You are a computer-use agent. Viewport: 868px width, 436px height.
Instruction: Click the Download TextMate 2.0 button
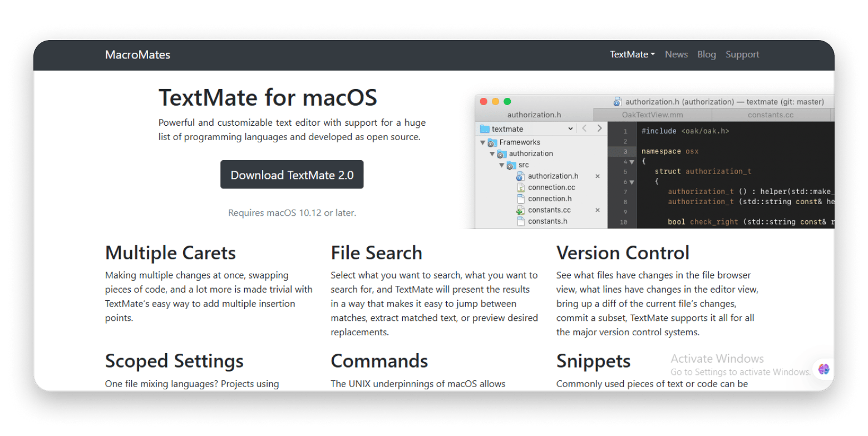292,175
